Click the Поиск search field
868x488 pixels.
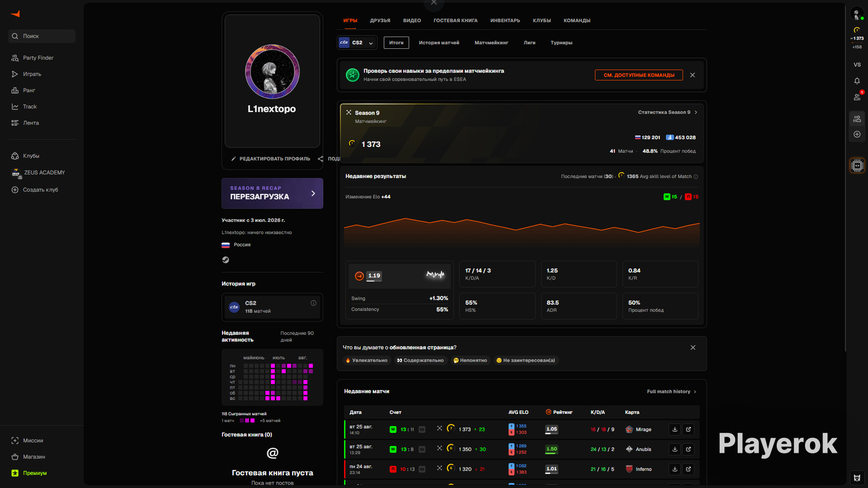42,36
